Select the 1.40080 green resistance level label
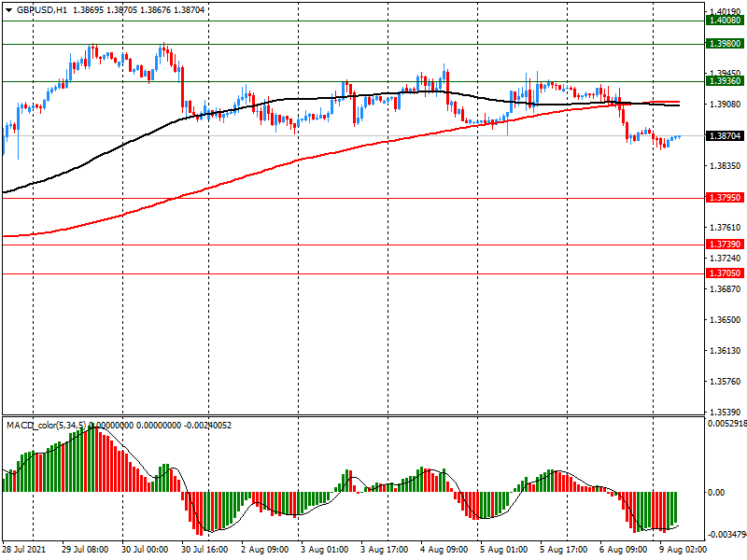Screen dimensions: 747x560 click(x=726, y=21)
